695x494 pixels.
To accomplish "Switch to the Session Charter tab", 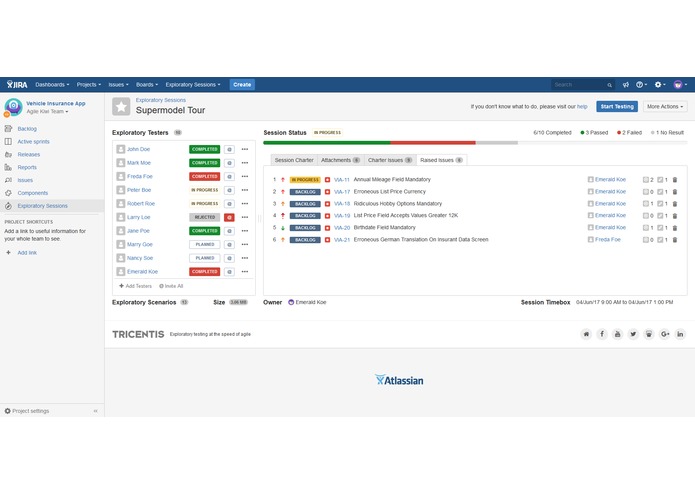I will click(294, 160).
